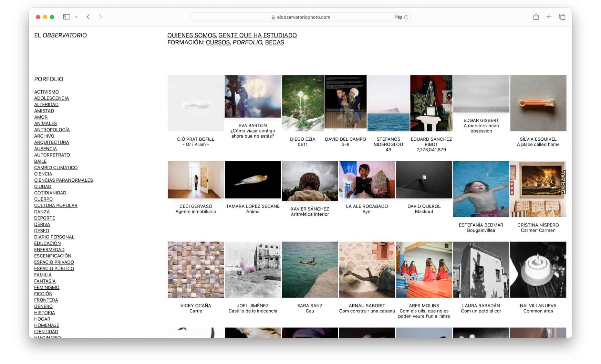This screenshot has height=364, width=601.
Task: Click the address bar URL field
Action: coord(300,17)
